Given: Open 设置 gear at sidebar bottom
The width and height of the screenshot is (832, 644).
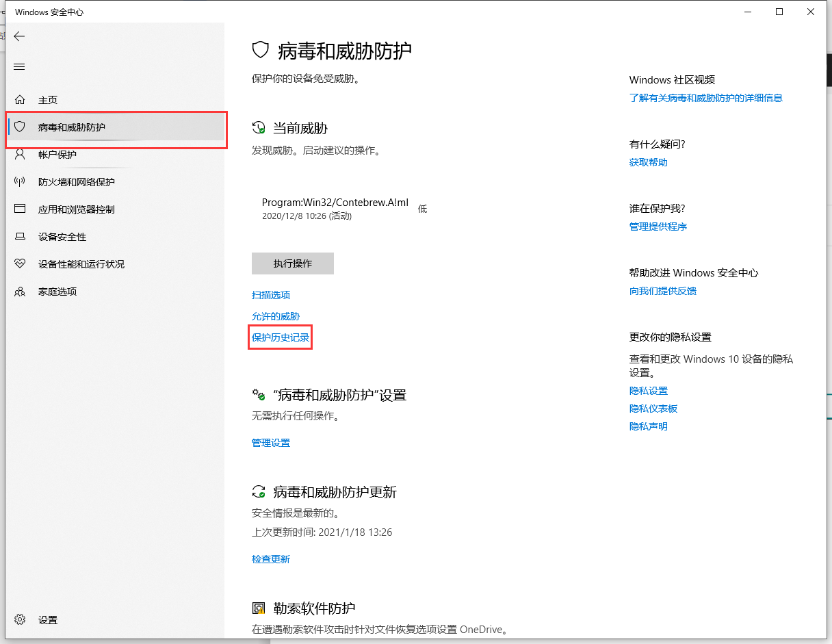Looking at the screenshot, I should coord(20,620).
